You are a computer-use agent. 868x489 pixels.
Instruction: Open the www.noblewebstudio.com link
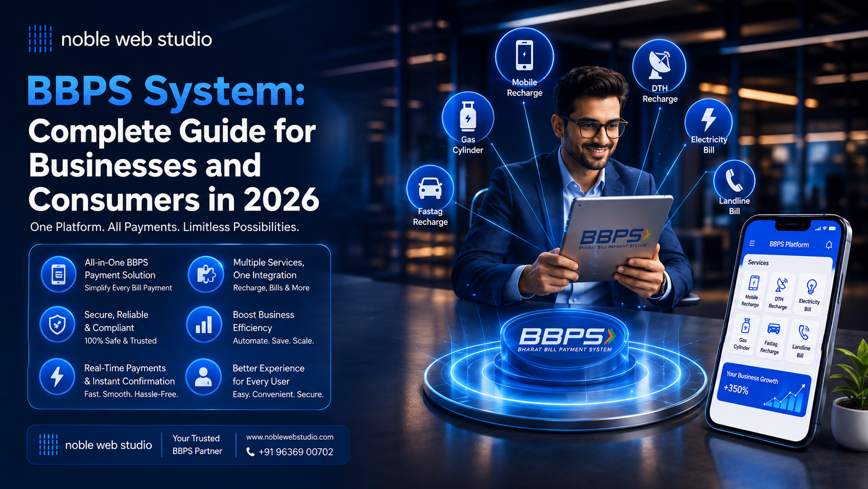pos(290,437)
